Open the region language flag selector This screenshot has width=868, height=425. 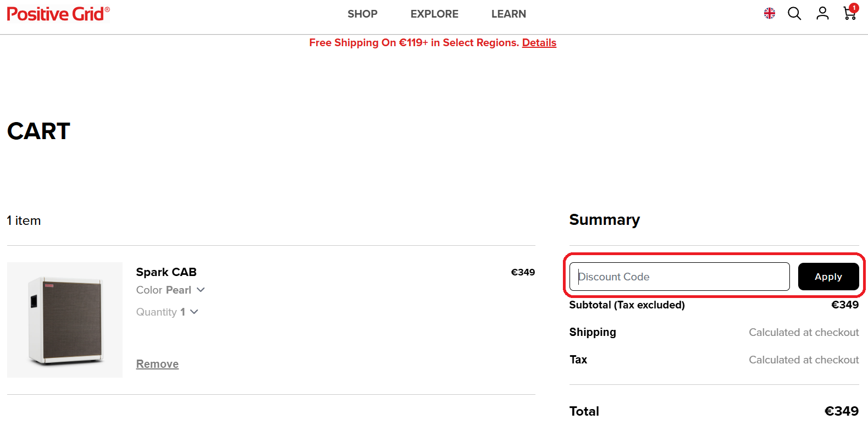click(769, 13)
